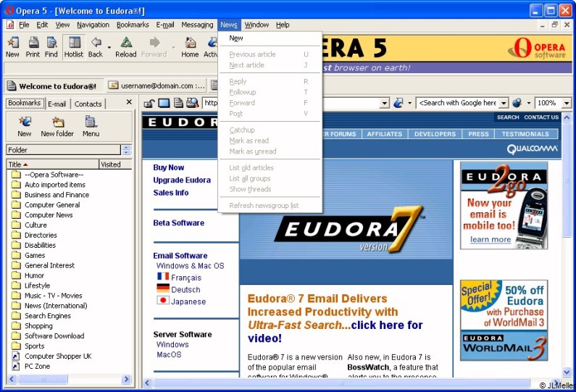576x392 pixels.
Task: Click the Qualcomm logo
Action: coord(532,149)
